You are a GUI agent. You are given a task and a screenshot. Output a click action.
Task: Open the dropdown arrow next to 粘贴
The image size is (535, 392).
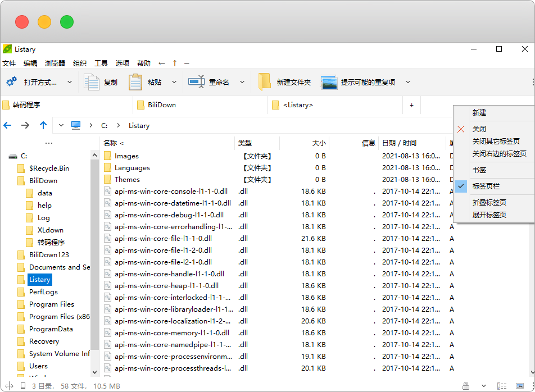click(174, 82)
